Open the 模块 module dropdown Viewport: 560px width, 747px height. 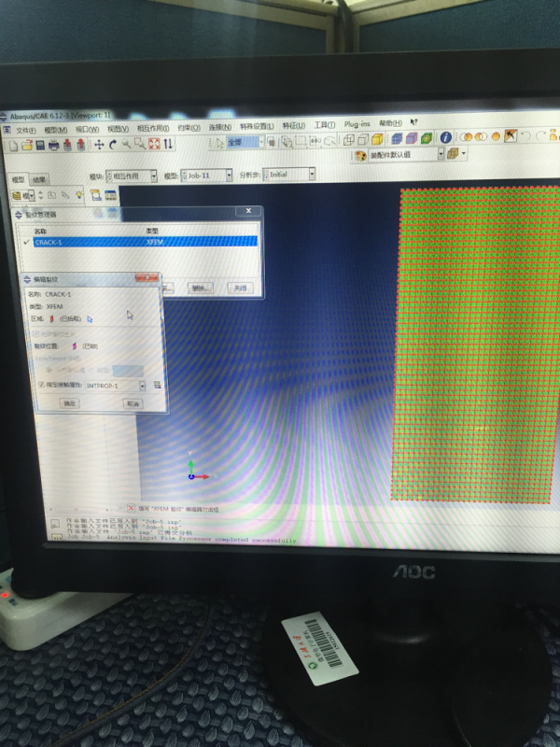click(x=131, y=176)
